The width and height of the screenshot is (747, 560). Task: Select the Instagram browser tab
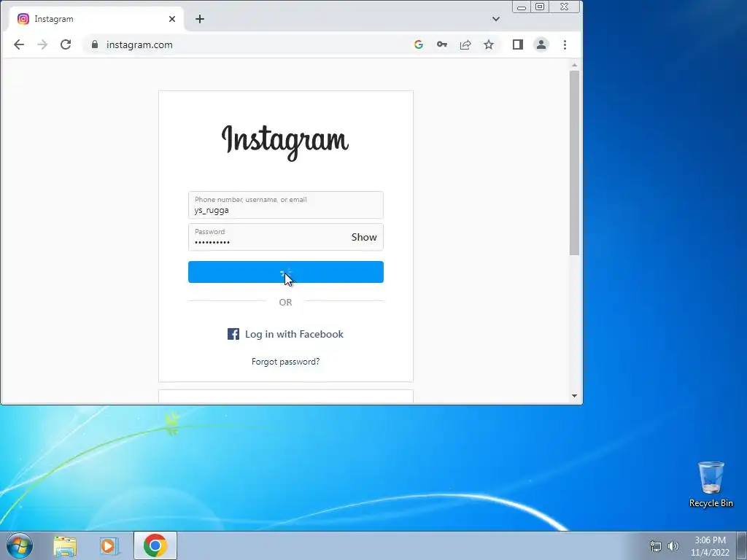coord(96,19)
